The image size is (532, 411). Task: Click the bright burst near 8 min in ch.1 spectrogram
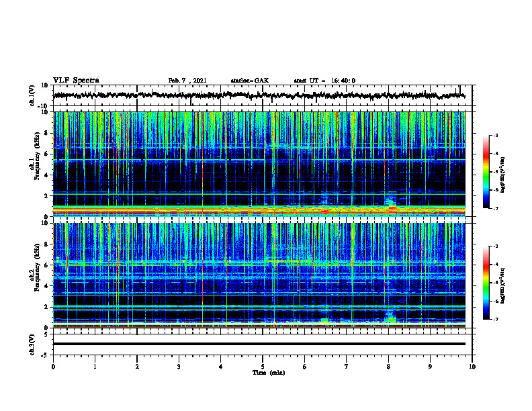(391, 205)
